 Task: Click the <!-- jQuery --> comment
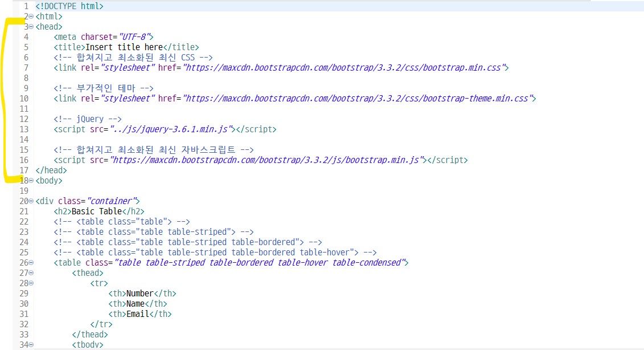(88, 119)
